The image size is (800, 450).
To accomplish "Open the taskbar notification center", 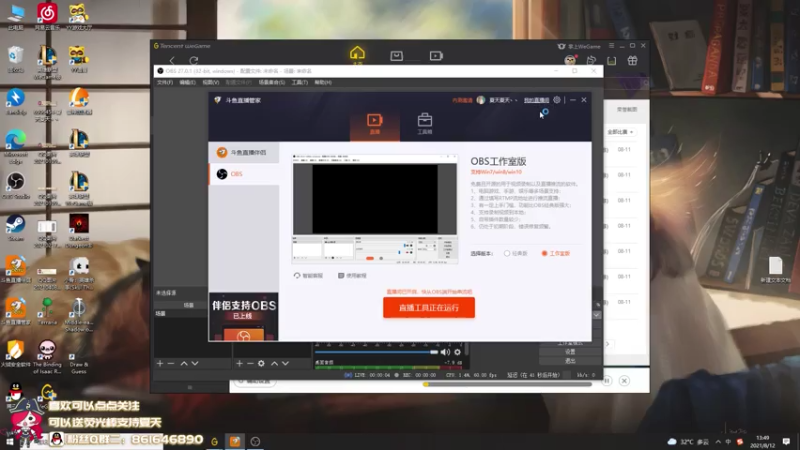I will pyautogui.click(x=786, y=441).
